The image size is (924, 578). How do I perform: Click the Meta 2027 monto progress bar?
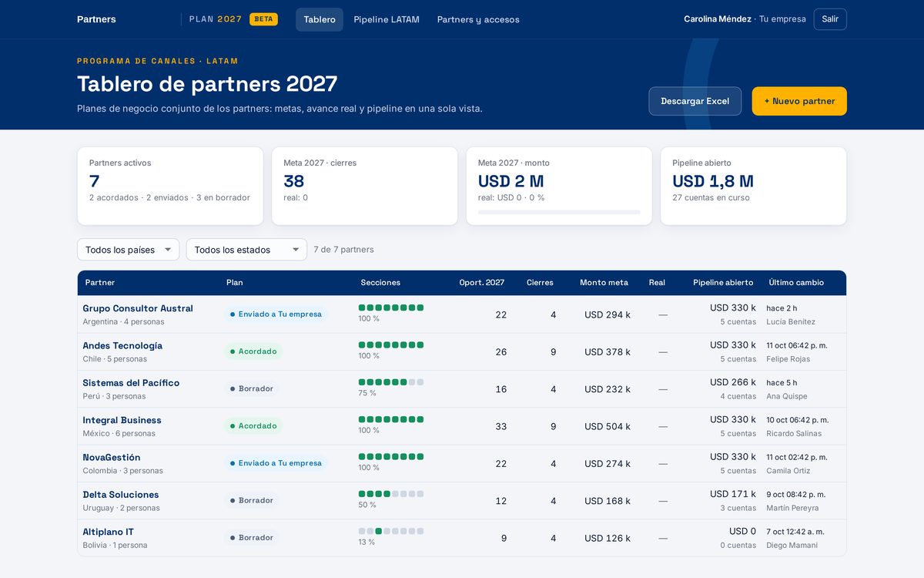pyautogui.click(x=559, y=212)
